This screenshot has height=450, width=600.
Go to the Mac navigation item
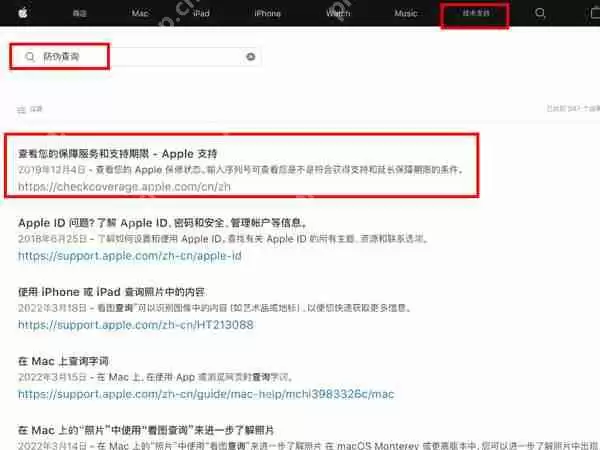click(141, 14)
